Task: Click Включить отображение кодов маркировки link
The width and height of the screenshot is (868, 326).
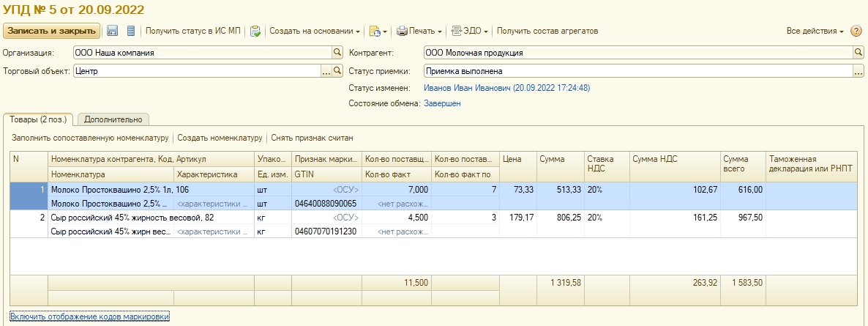Action: (89, 316)
